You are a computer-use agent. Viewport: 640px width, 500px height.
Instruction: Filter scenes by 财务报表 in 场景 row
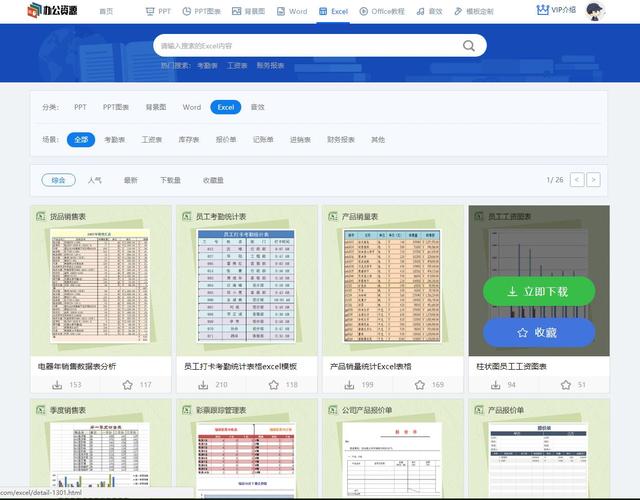[341, 140]
